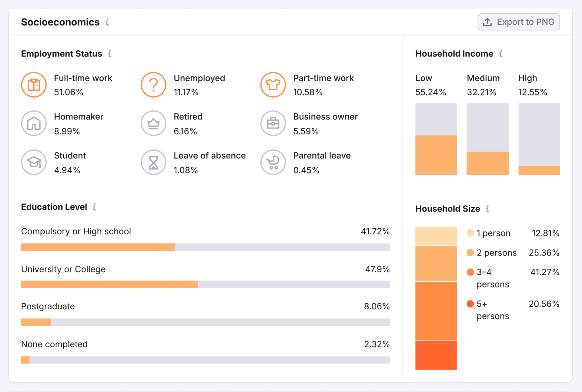The image size is (582, 392).
Task: Open info tooltip beside Socioeconomics title
Action: (x=107, y=22)
